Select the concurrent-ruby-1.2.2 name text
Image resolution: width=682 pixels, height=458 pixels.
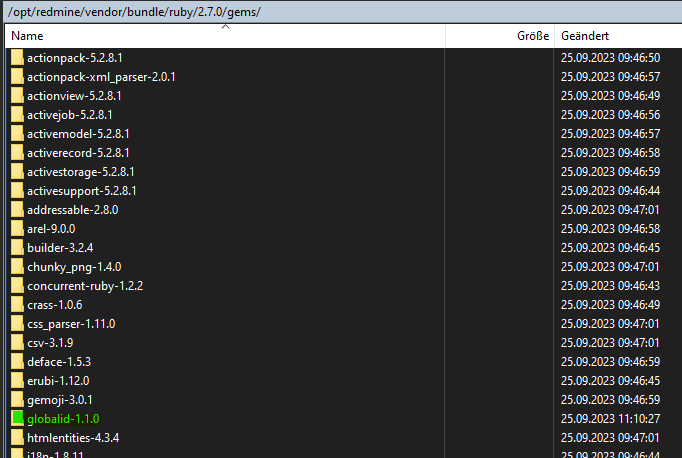click(85, 286)
